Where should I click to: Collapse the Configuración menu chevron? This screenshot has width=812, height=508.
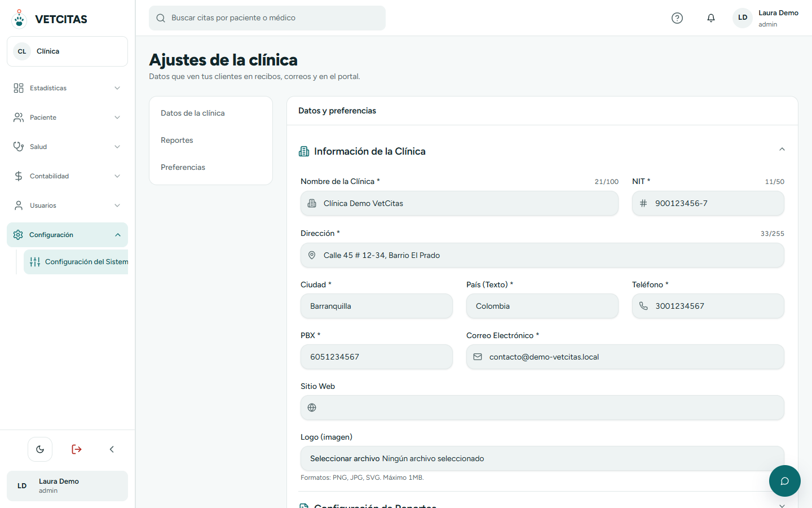[x=118, y=235]
